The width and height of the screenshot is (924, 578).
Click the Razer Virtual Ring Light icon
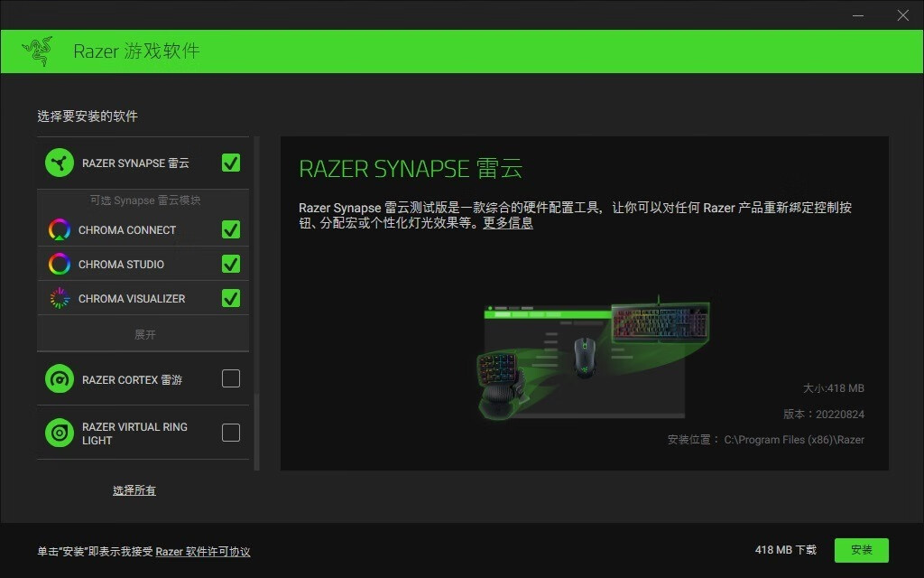point(59,433)
